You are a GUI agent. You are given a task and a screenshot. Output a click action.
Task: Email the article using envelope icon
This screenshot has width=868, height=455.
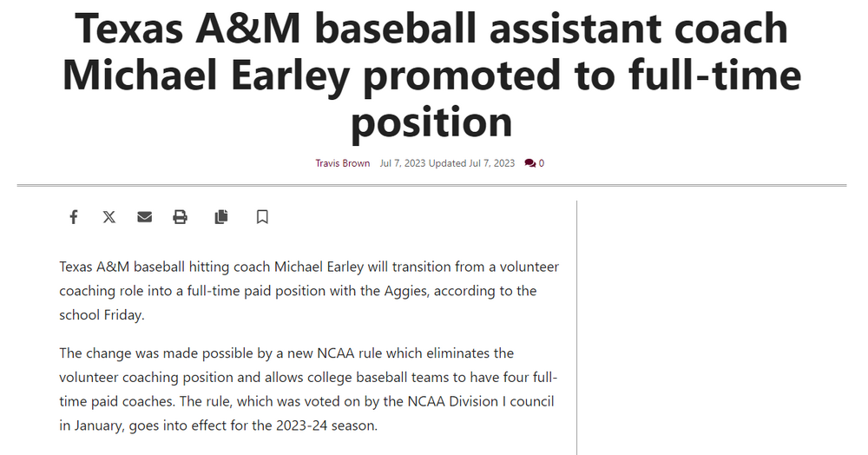144,217
